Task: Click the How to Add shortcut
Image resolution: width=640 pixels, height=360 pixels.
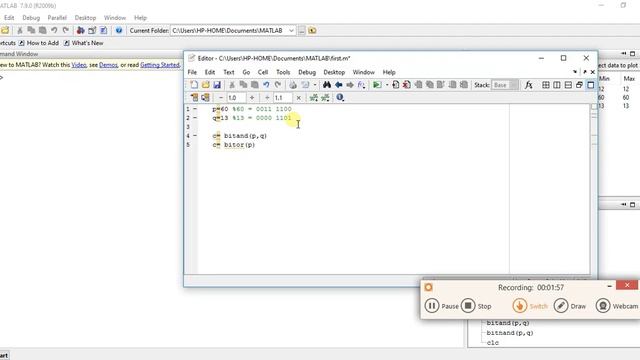Action: click(x=39, y=43)
